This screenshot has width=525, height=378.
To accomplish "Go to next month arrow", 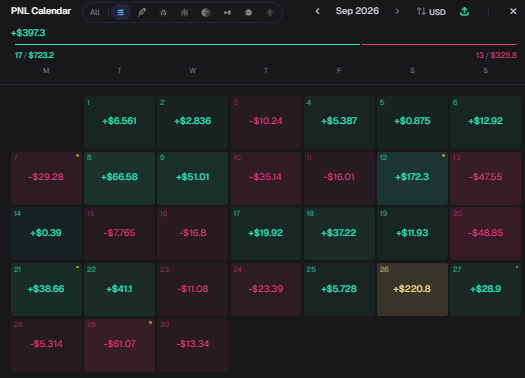I will point(397,11).
